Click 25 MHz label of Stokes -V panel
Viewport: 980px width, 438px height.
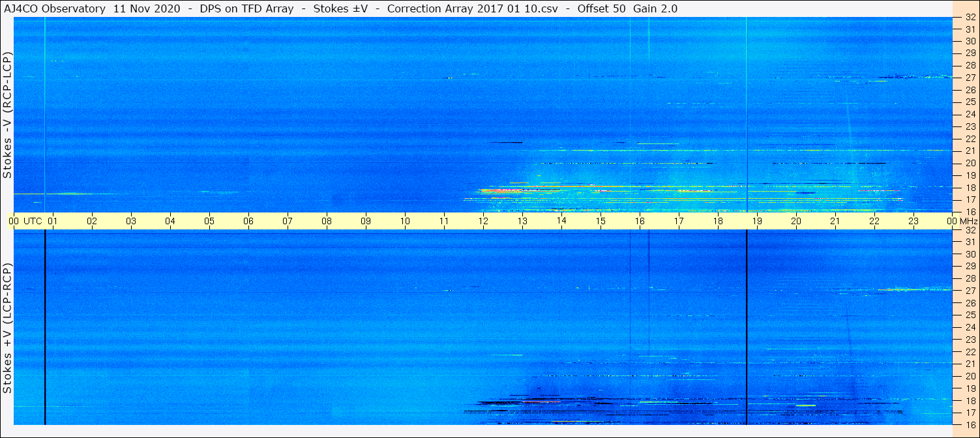970,102
